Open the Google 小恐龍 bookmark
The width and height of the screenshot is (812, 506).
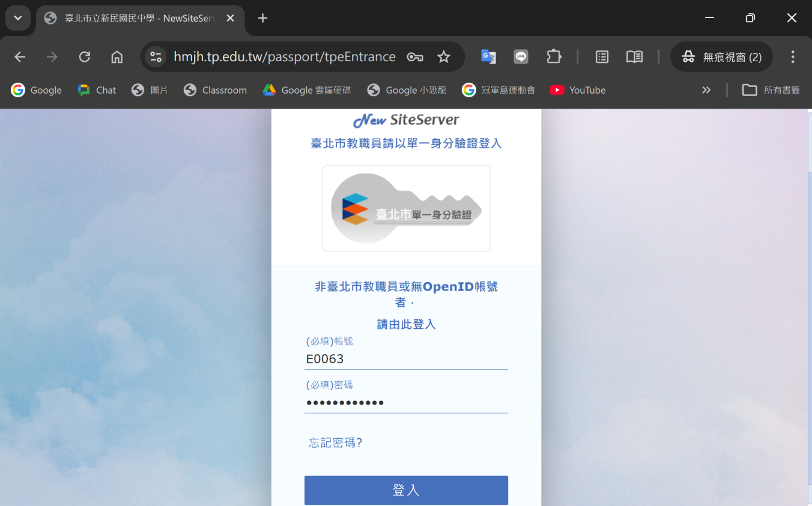[407, 90]
